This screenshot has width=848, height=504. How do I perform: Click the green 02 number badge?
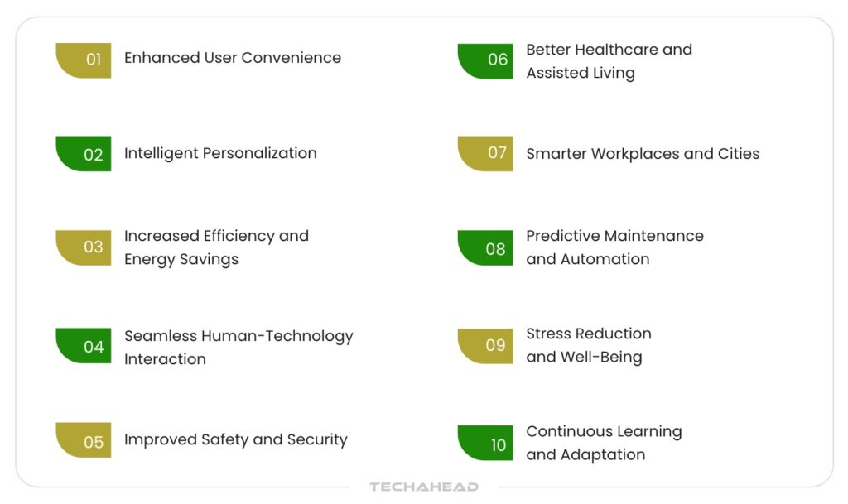84,154
